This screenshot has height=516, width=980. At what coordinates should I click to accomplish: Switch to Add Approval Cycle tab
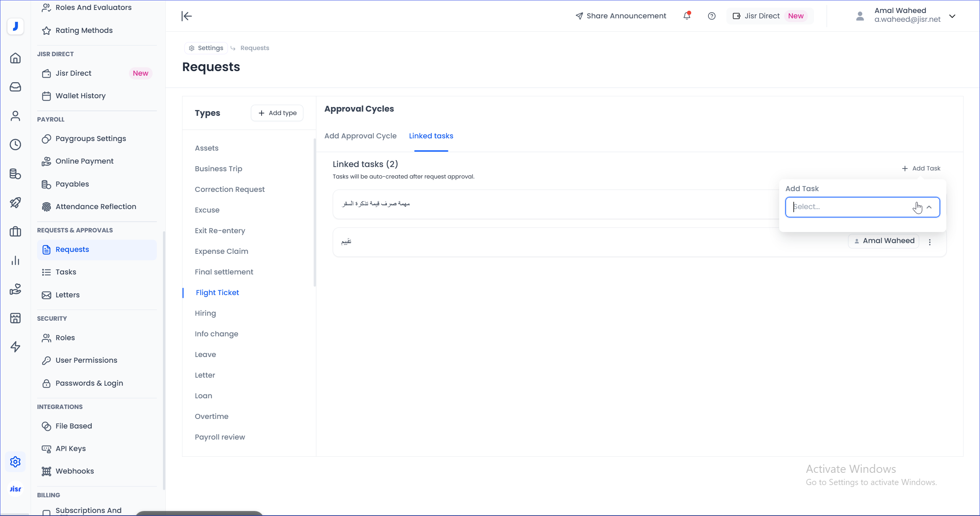pos(360,136)
